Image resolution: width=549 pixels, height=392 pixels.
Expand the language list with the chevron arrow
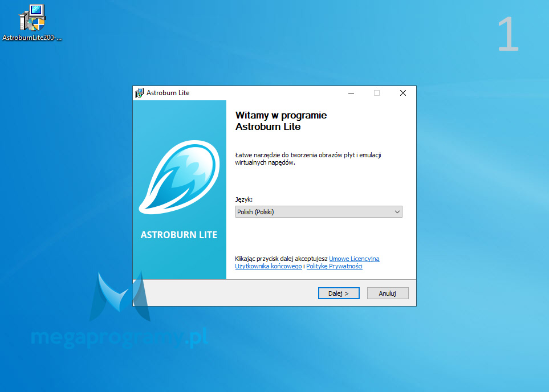pos(397,212)
